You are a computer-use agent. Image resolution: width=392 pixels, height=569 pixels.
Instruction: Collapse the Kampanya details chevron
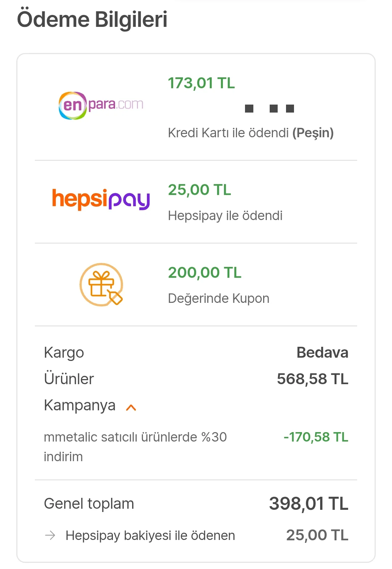131,407
